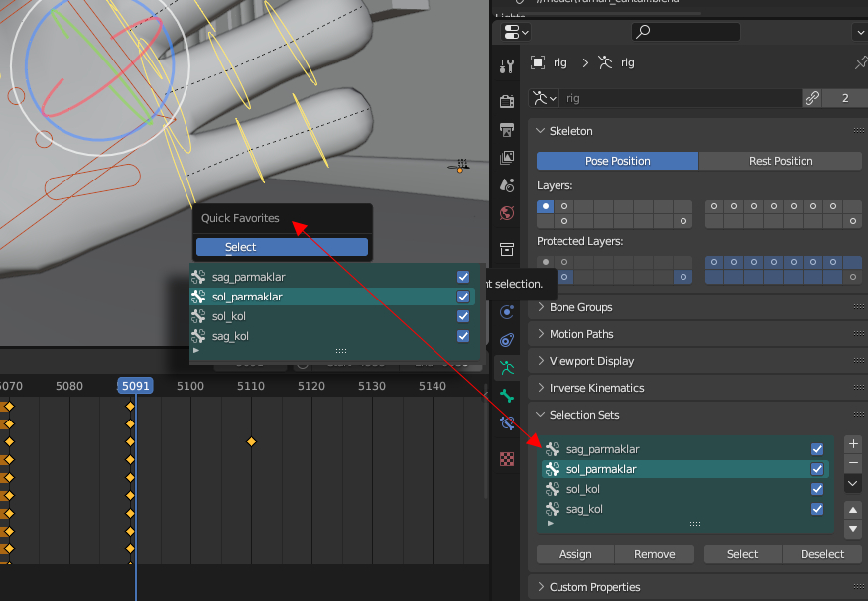
Task: Toggle sag_kol checkbox in Quick Favorites list
Action: click(x=463, y=336)
